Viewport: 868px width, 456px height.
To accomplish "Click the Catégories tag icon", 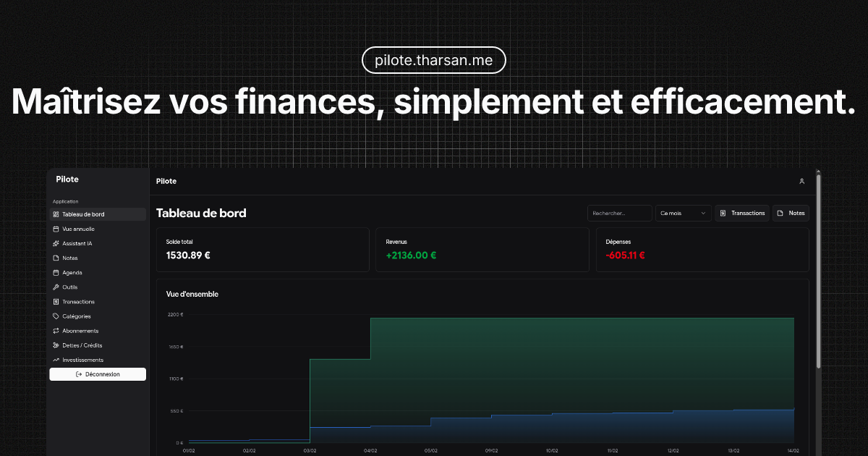I will point(56,316).
